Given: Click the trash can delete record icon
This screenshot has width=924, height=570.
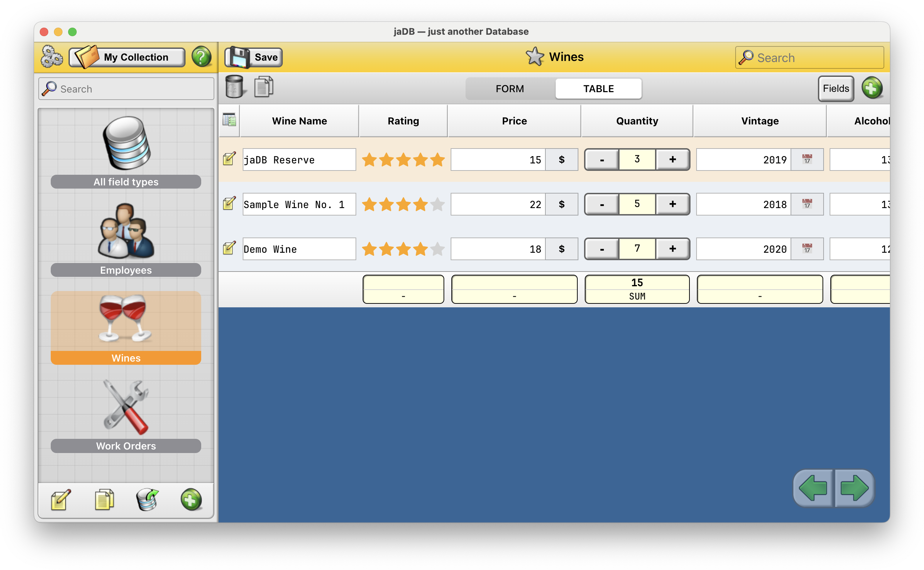Looking at the screenshot, I should (234, 87).
